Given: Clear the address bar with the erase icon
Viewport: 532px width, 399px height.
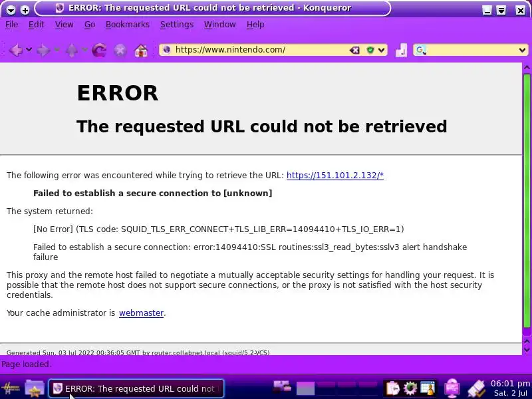Looking at the screenshot, I should [x=354, y=51].
